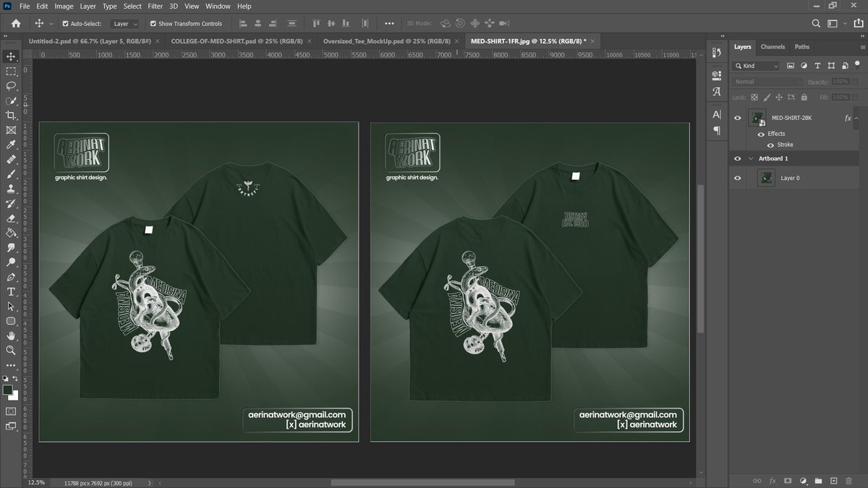Select the Layer 0 thumbnail
Viewport: 868px width, 488px height.
pos(766,178)
